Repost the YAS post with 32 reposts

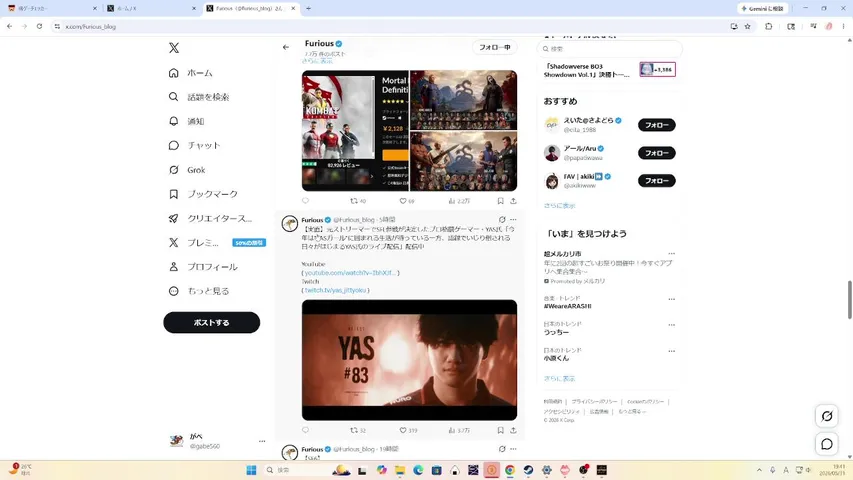click(358, 430)
